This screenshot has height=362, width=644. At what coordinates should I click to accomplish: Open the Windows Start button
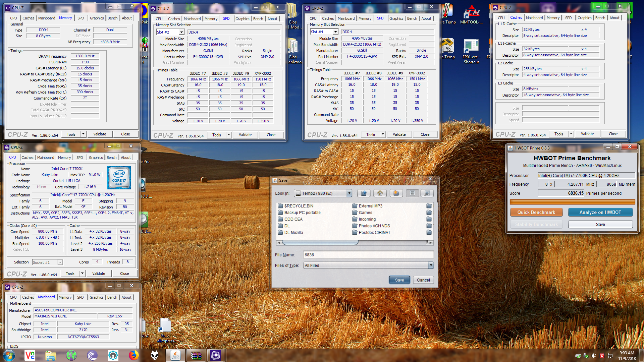9,355
